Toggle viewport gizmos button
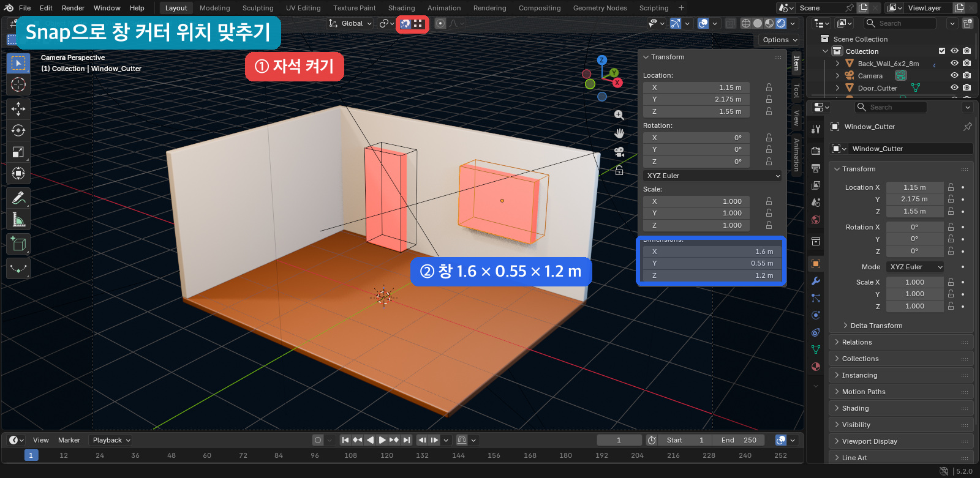Image resolution: width=980 pixels, height=478 pixels. coord(675,23)
